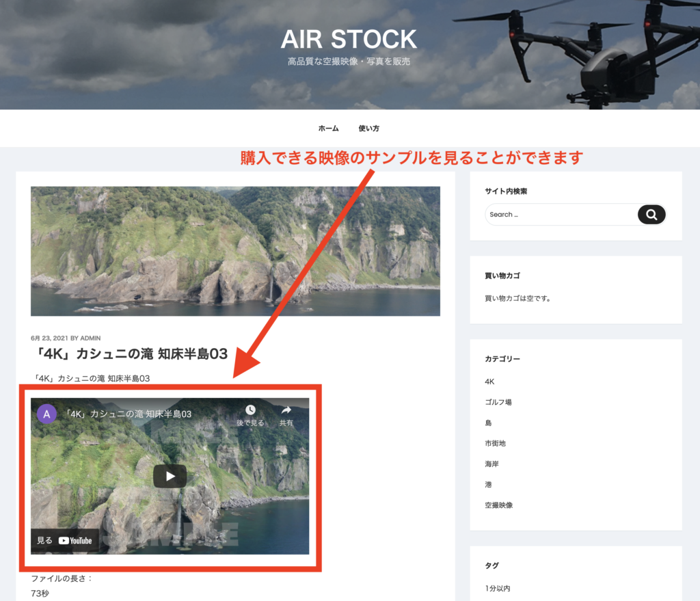Open the coastal cliff featured image
Image resolution: width=700 pixels, height=601 pixels.
click(x=235, y=252)
